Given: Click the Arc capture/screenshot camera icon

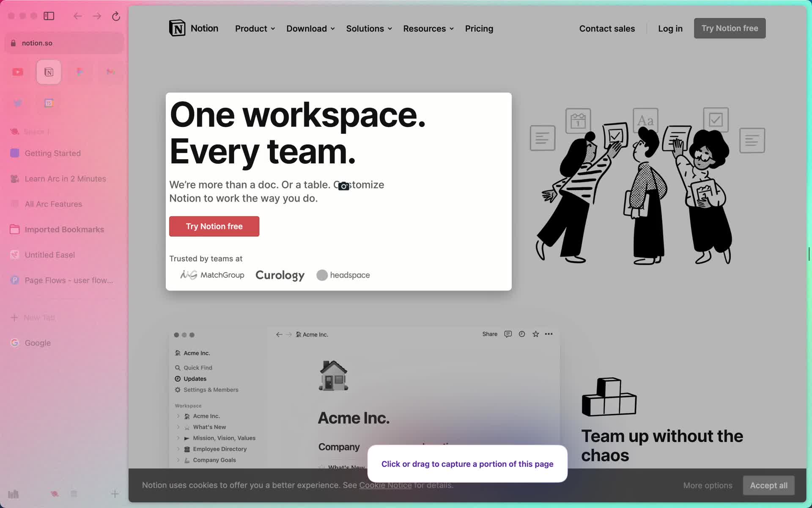Looking at the screenshot, I should [x=344, y=184].
